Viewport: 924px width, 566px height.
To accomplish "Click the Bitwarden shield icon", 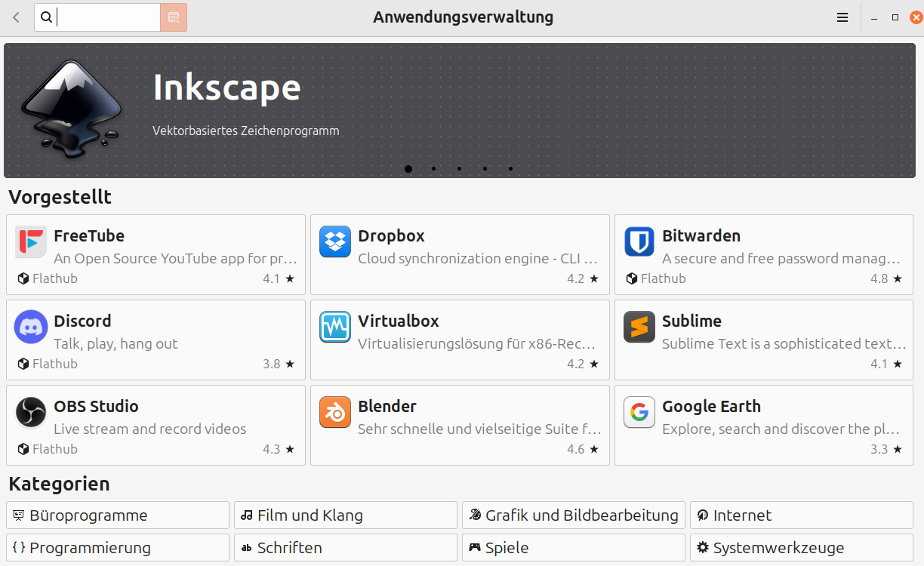I will coord(639,241).
